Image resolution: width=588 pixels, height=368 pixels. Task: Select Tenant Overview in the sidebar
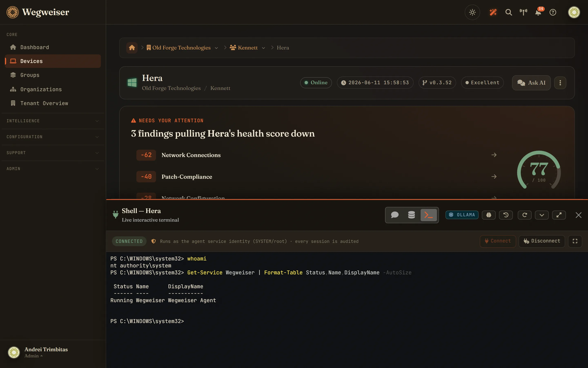(53, 103)
